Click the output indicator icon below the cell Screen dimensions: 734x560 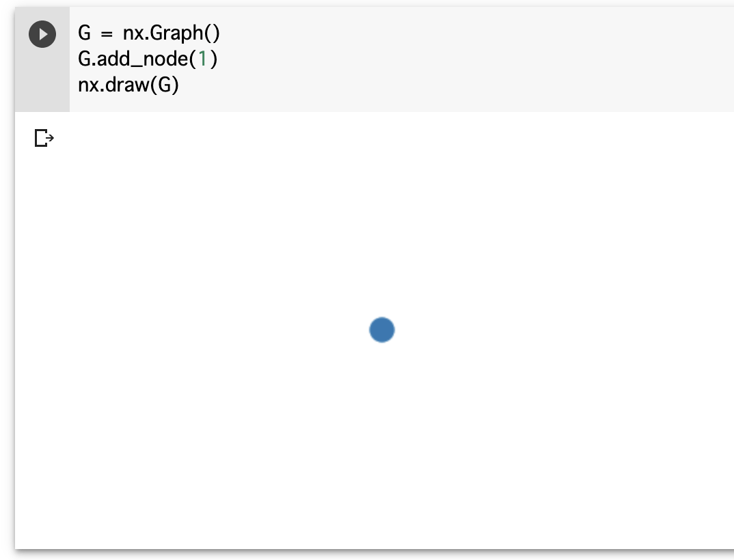pos(44,138)
